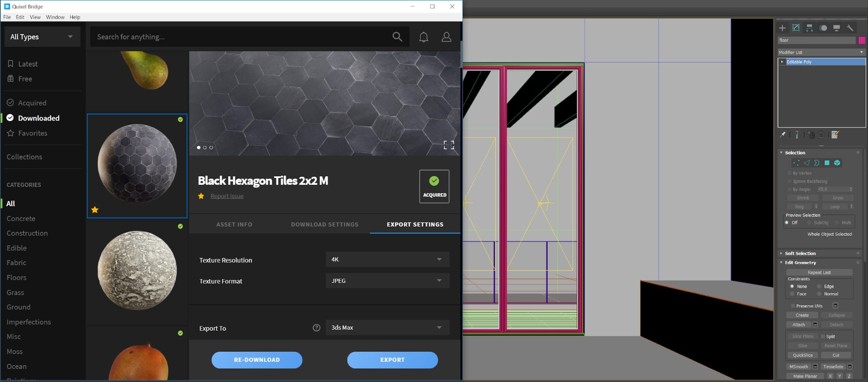868x382 pixels.
Task: Toggle favorite star beside Report Issue
Action: tap(201, 196)
